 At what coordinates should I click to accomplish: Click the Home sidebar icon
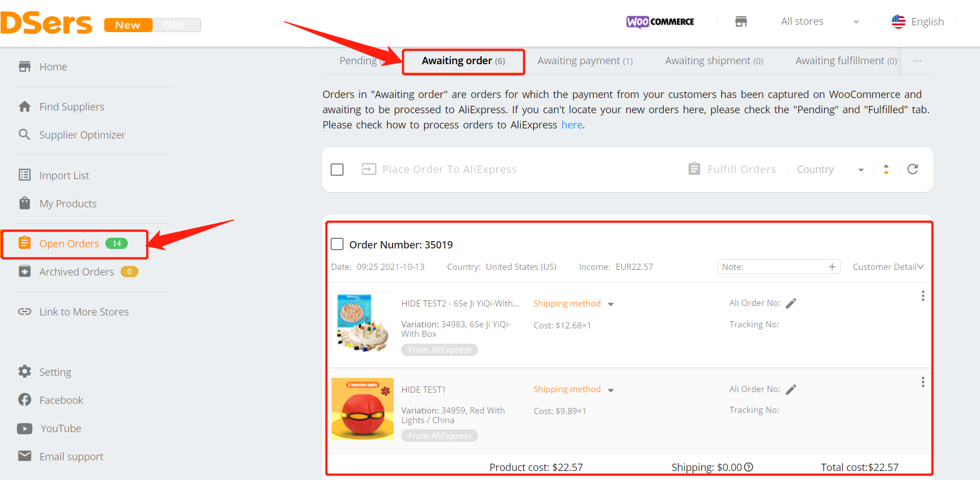point(25,66)
